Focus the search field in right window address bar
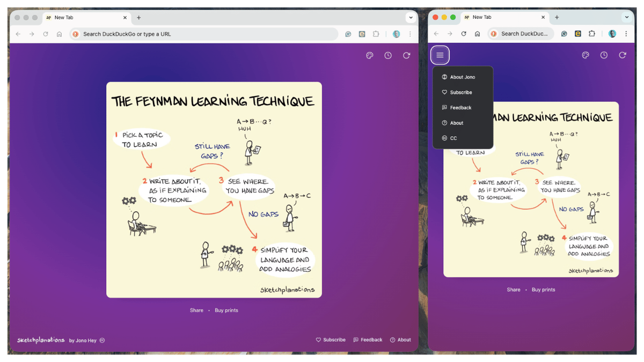Screen dimensions: 644x362 [521, 33]
